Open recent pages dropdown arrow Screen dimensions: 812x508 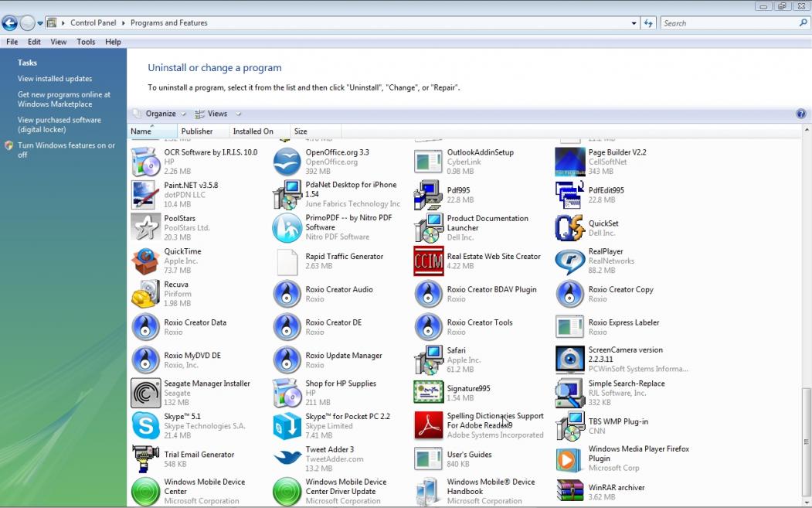click(40, 23)
